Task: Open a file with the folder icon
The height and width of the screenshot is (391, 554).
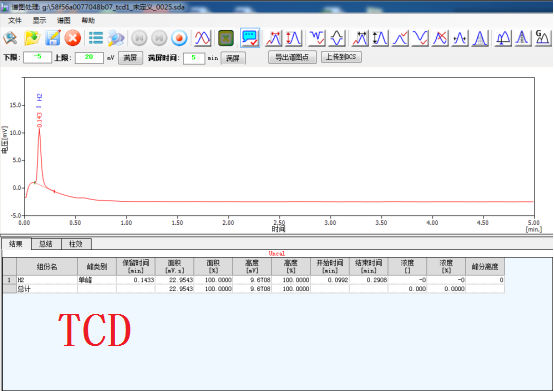Action: 32,38
